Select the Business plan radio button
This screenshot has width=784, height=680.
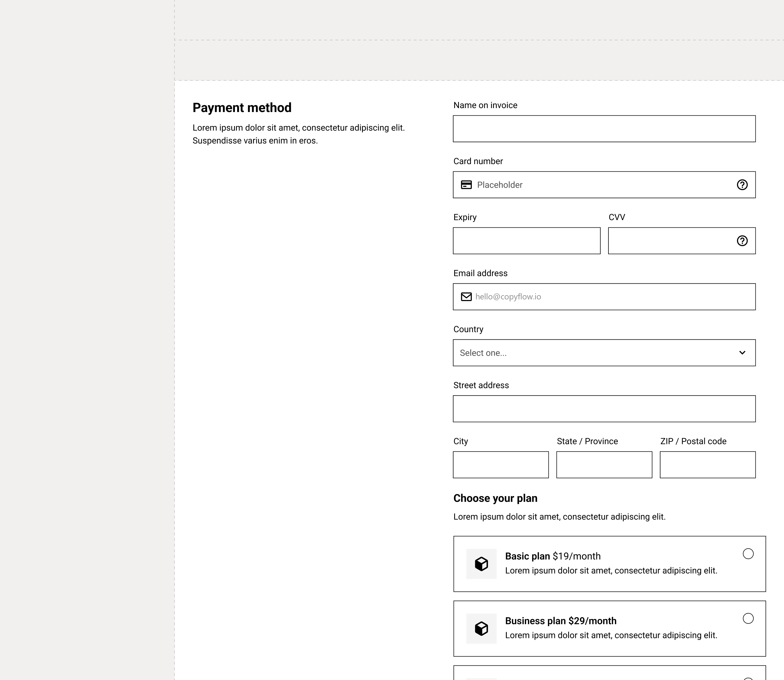pyautogui.click(x=748, y=618)
